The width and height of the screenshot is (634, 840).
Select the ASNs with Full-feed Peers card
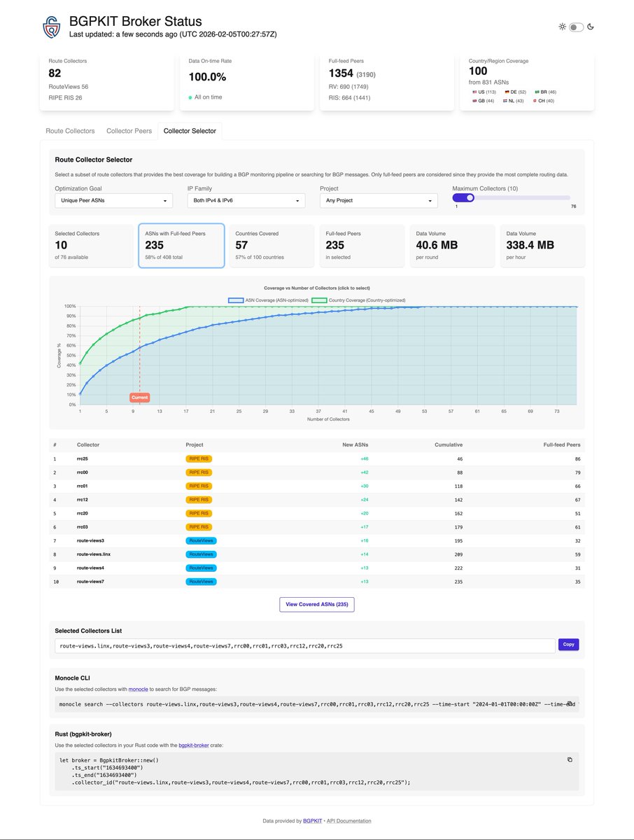click(182, 246)
